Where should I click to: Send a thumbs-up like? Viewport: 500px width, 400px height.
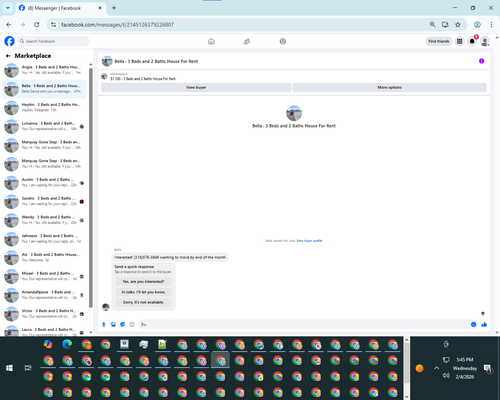click(484, 325)
